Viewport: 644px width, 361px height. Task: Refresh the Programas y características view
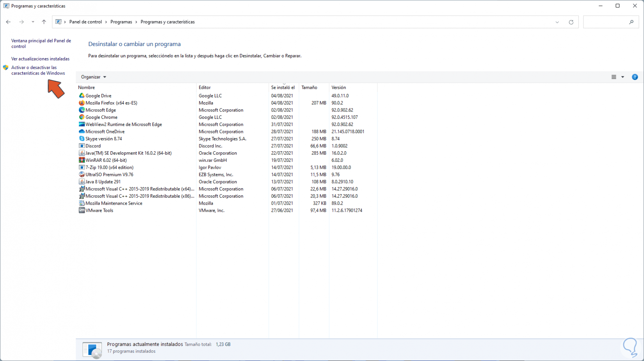[x=571, y=22]
